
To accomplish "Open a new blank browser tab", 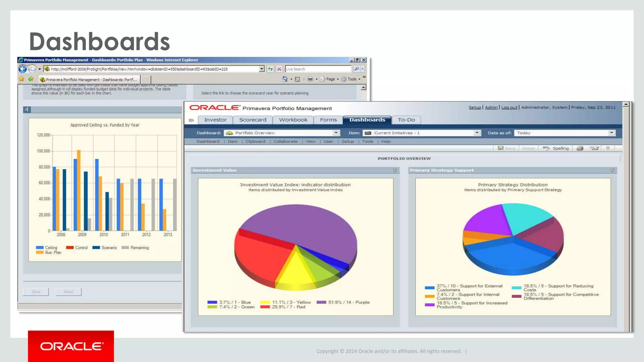I will (x=146, y=80).
